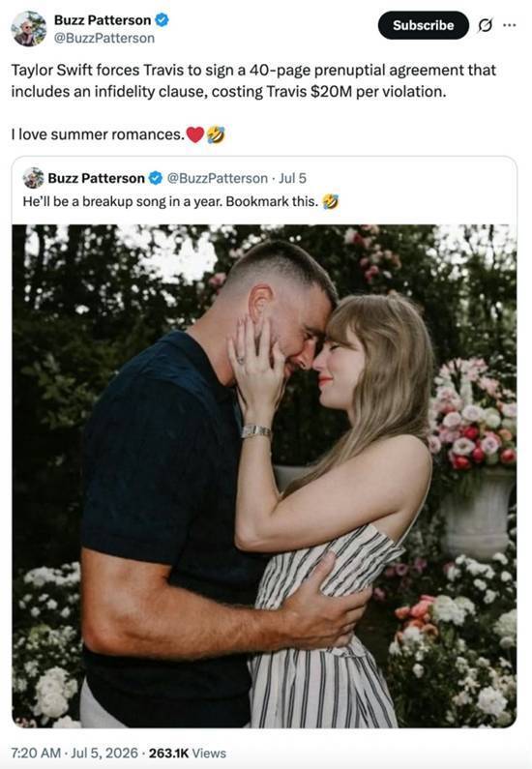The height and width of the screenshot is (769, 532).
Task: Click the verified badge in the quoted post
Action: pyautogui.click(x=156, y=178)
